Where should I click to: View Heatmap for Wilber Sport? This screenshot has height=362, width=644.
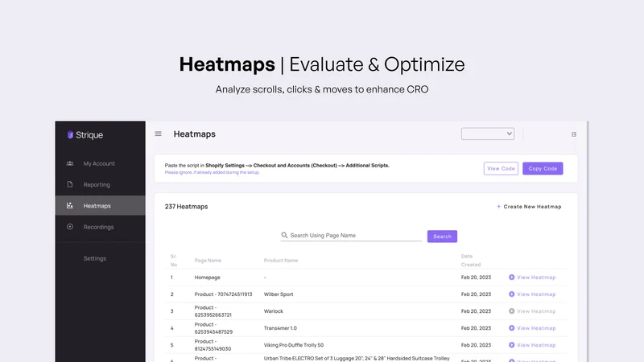(532, 294)
